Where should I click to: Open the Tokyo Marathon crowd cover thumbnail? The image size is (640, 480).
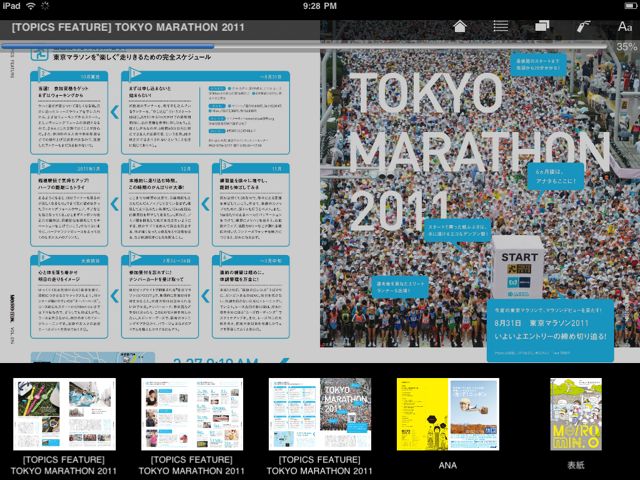(320, 414)
